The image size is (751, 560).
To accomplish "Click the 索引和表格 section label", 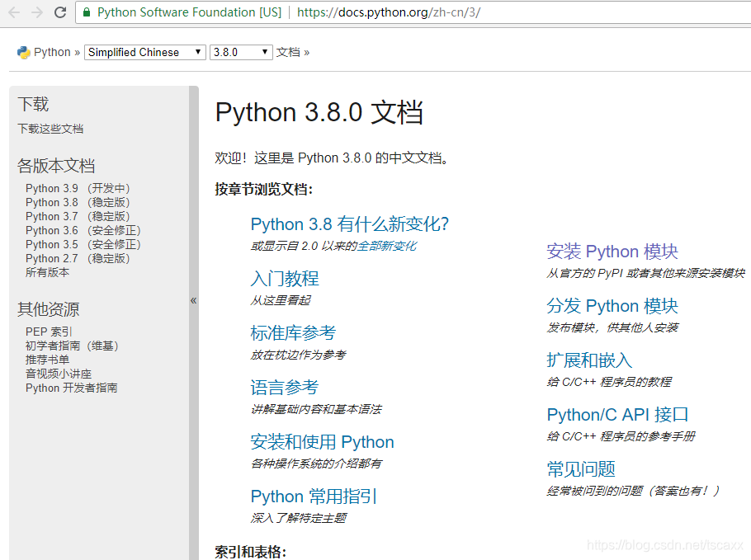I will 251,552.
